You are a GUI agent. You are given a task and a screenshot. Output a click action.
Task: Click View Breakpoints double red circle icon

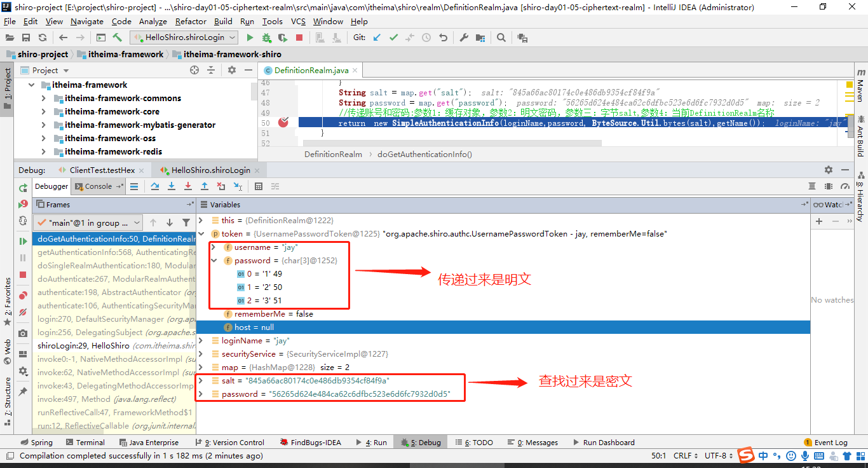click(x=23, y=296)
